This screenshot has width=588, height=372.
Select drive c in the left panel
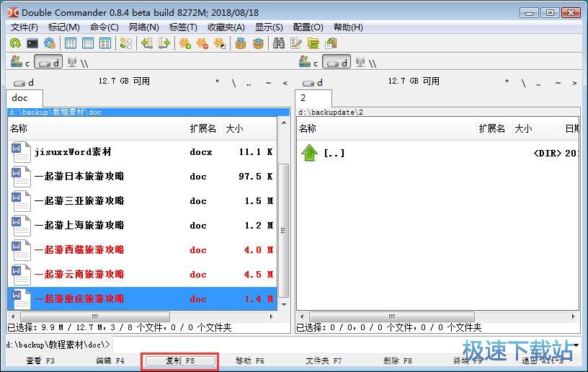click(x=20, y=62)
